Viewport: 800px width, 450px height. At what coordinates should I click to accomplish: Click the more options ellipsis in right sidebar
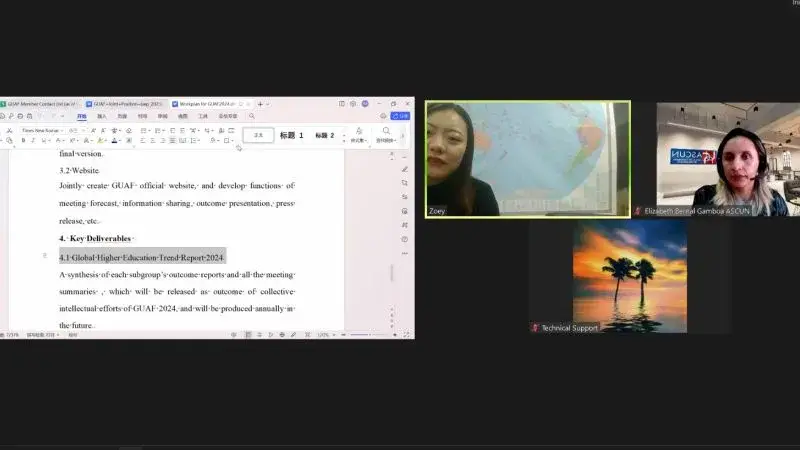[x=405, y=253]
